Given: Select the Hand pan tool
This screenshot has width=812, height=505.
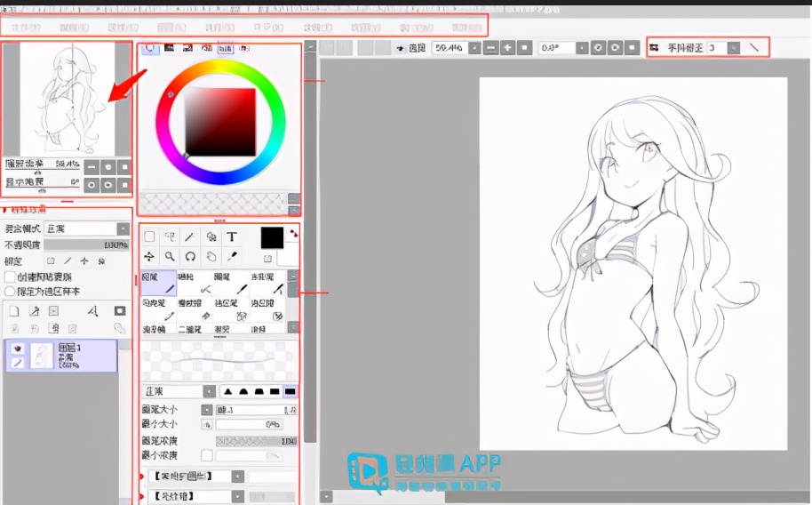Looking at the screenshot, I should coord(211,256).
